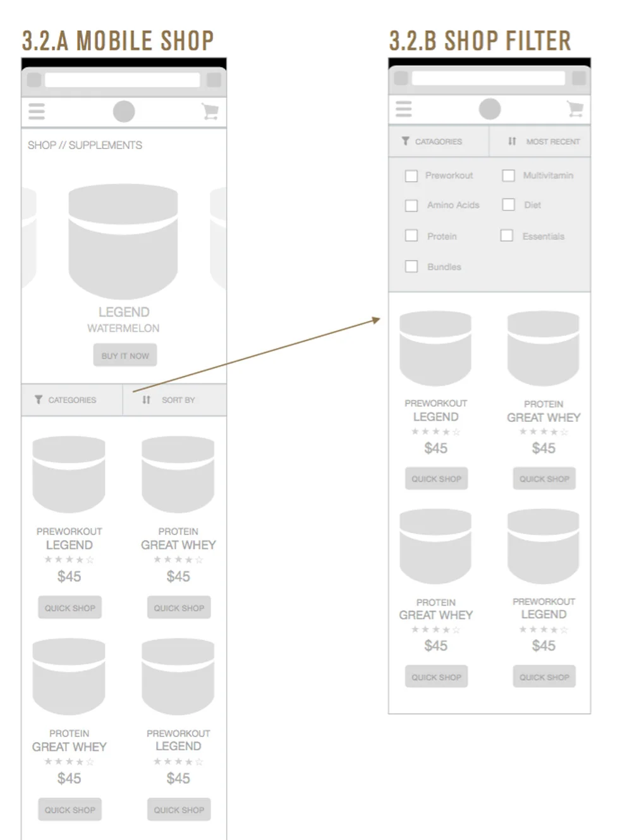Click WATERMELON flavor text
This screenshot has width=632, height=840.
(123, 328)
